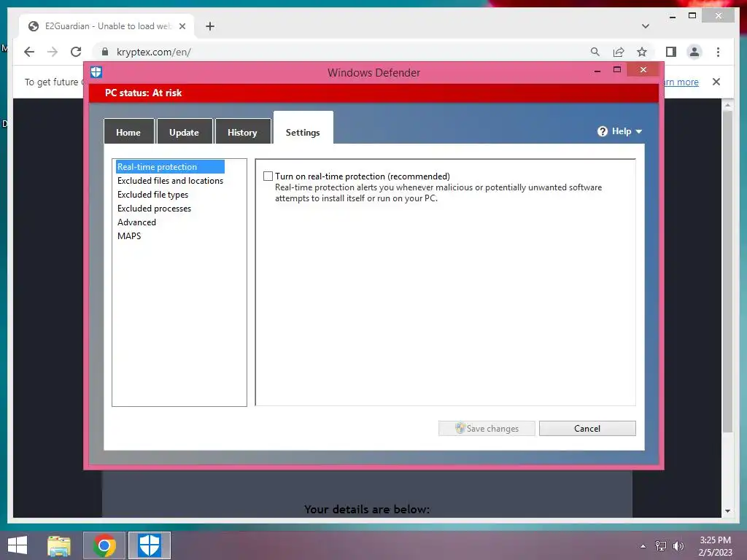
Task: Switch to the Home tab
Action: [x=128, y=132]
